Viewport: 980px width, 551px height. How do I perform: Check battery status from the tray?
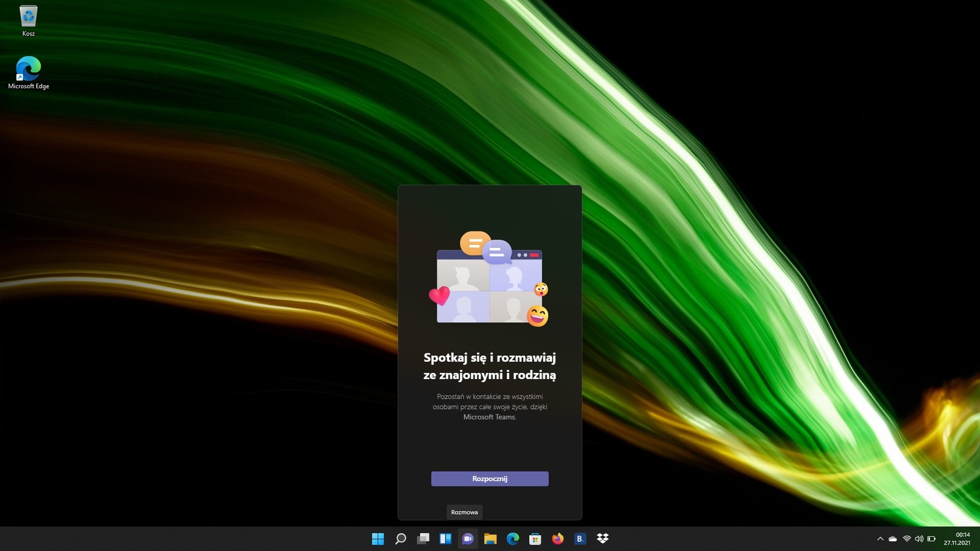(932, 539)
